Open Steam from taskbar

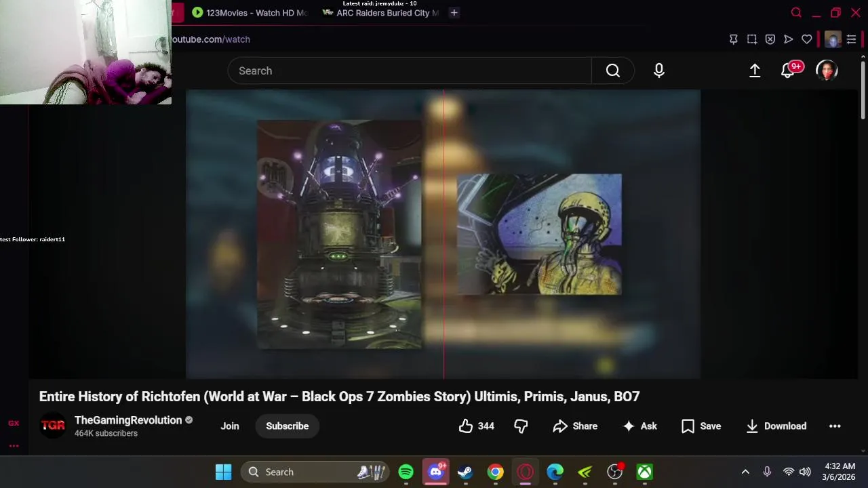click(465, 472)
